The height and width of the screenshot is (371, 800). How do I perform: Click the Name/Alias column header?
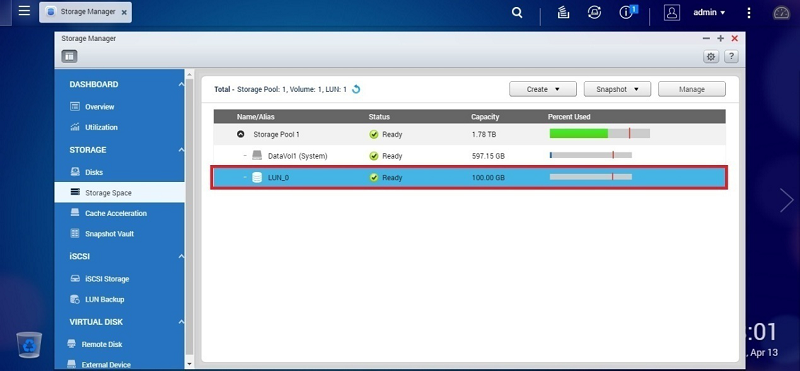coord(256,117)
